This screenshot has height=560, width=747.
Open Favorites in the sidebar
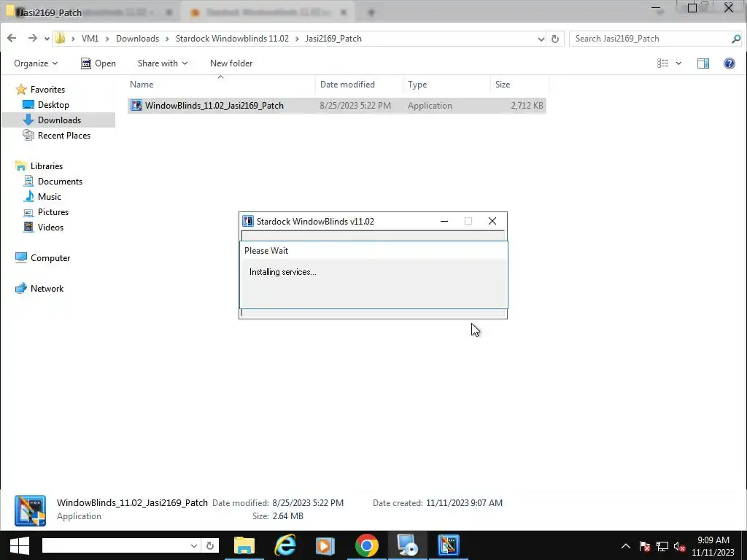coord(40,90)
